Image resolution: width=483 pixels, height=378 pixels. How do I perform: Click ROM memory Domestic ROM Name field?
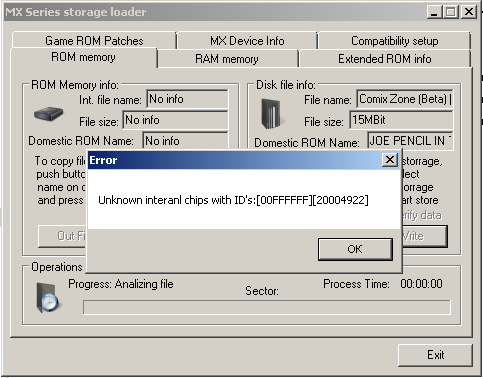tap(186, 141)
